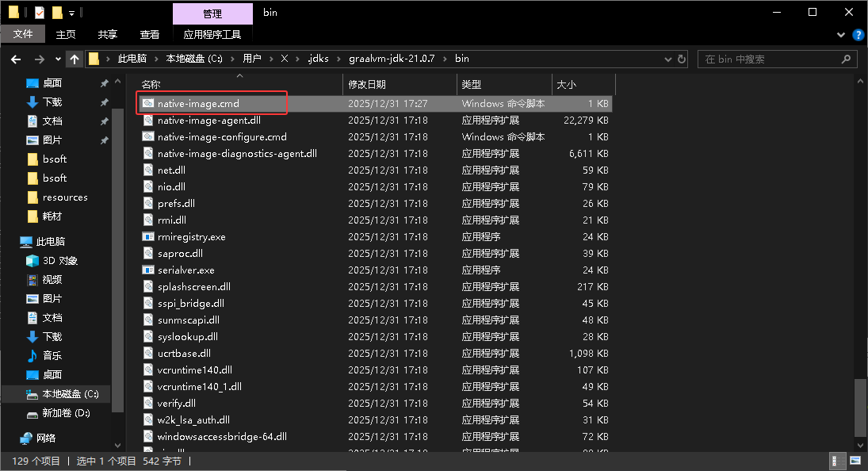Open pinned 文档 in Quick access
The image size is (868, 471).
tap(52, 121)
